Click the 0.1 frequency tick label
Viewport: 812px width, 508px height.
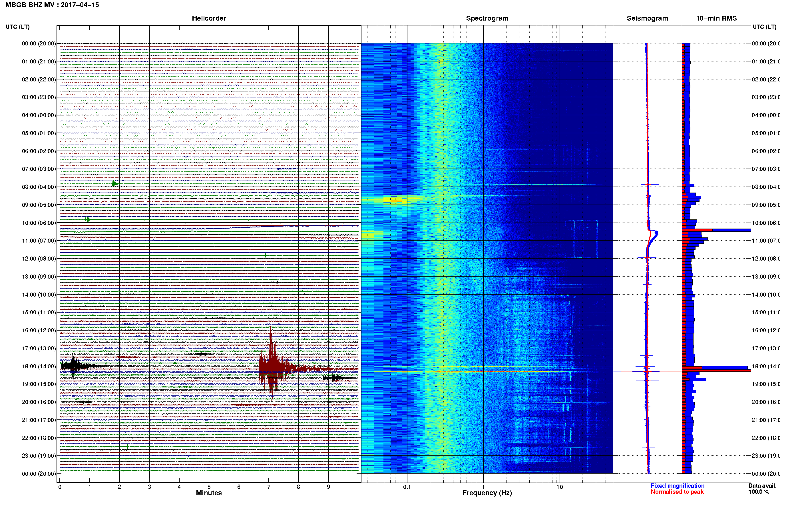click(x=407, y=487)
